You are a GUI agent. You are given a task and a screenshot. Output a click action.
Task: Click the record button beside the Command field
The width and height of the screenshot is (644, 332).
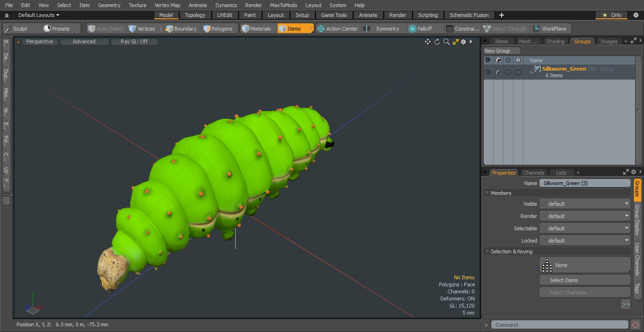636,325
